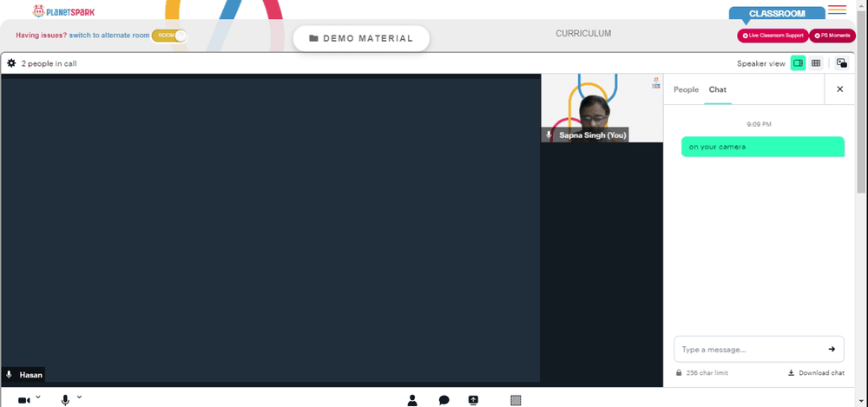Switch to speaker view layout icon
This screenshot has height=407, width=868.
click(x=798, y=63)
